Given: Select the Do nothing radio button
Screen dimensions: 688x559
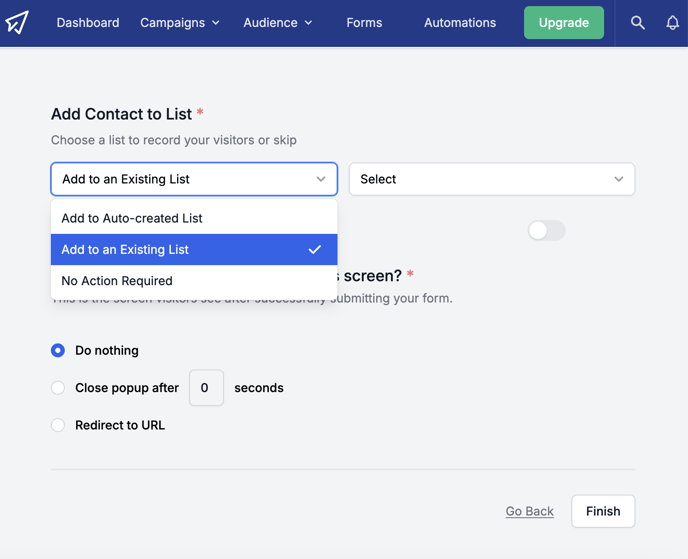Looking at the screenshot, I should pos(58,350).
